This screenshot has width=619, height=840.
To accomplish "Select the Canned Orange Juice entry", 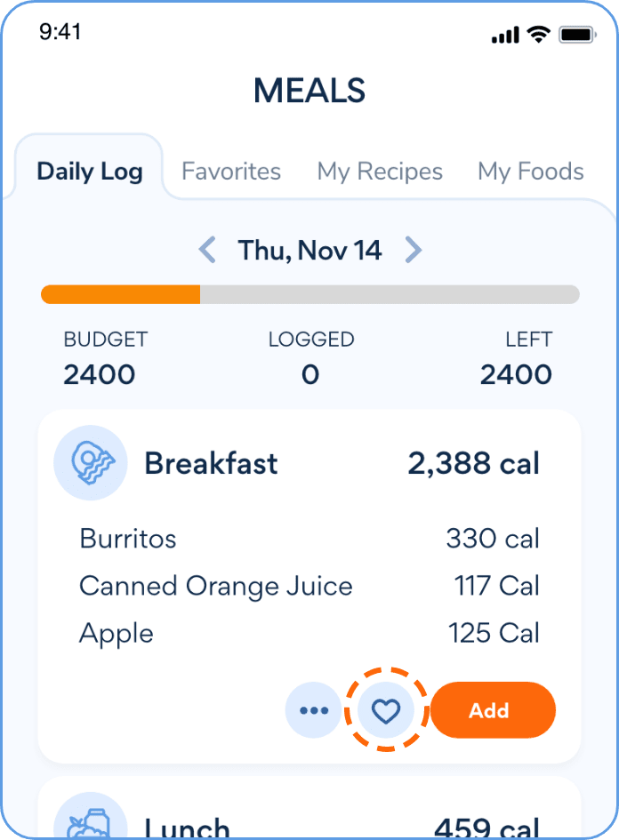I will tap(216, 587).
